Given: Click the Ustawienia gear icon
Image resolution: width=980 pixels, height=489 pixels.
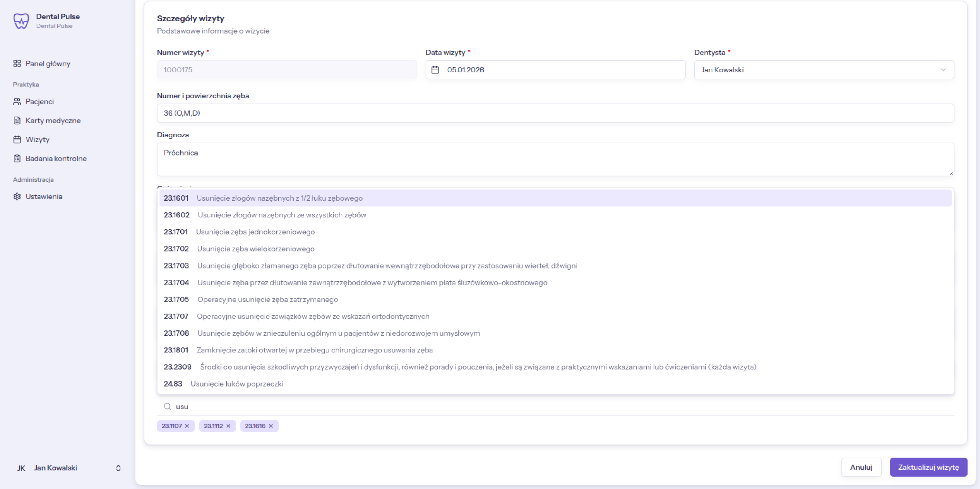Looking at the screenshot, I should [x=17, y=197].
